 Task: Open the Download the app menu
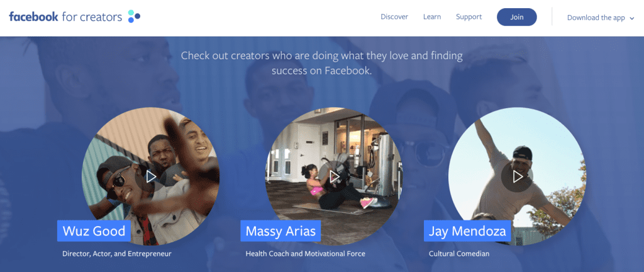[x=601, y=18]
